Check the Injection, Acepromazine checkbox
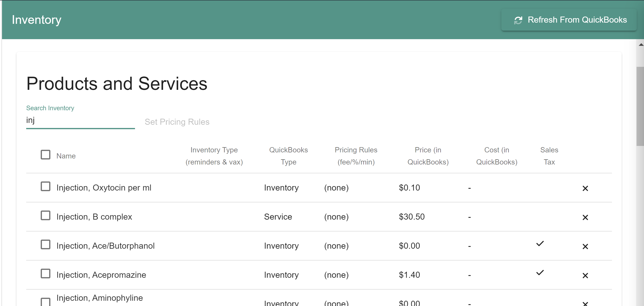Image resolution: width=644 pixels, height=306 pixels. click(46, 274)
